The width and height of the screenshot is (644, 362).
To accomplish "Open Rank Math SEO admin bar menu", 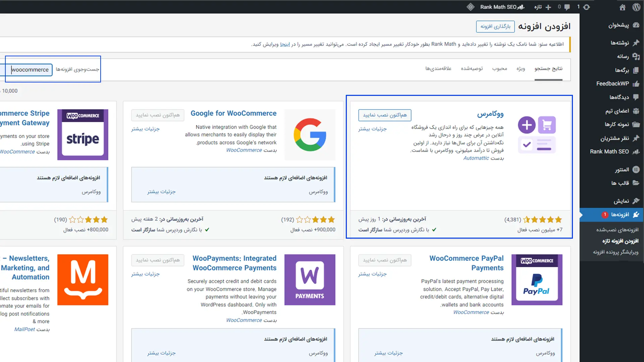I will pos(502,7).
